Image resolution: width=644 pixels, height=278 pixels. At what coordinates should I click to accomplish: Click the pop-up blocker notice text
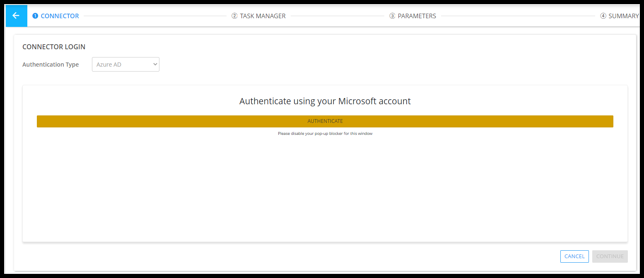click(325, 134)
